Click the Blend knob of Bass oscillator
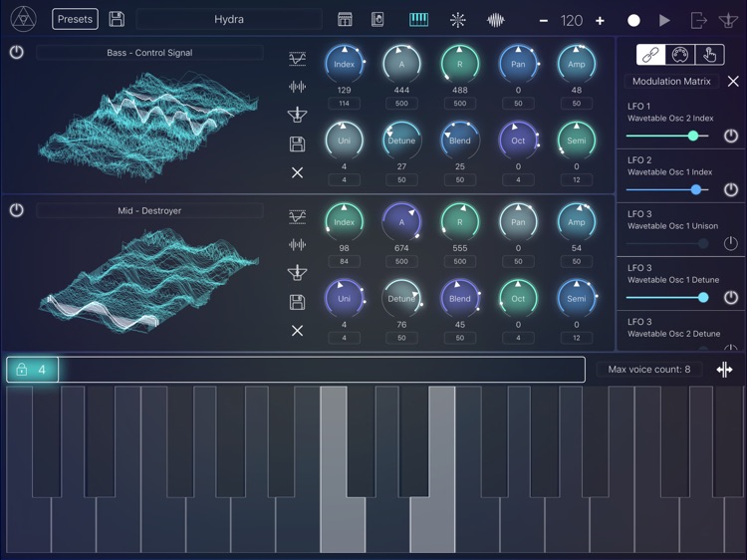The height and width of the screenshot is (560, 747). [460, 140]
